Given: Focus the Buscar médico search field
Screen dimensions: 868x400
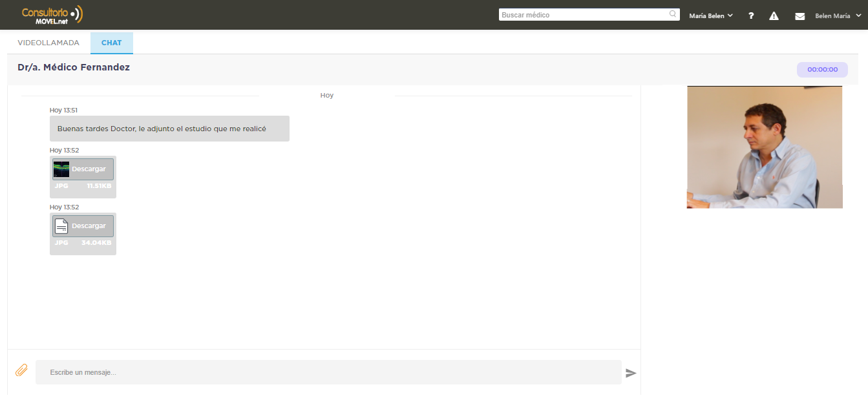Looking at the screenshot, I should click(589, 14).
